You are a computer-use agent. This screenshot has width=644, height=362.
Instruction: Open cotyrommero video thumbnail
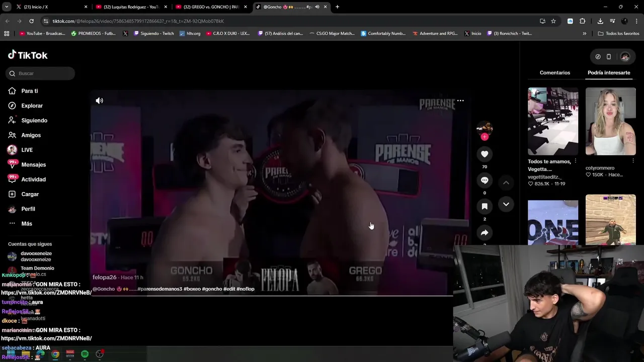pyautogui.click(x=610, y=121)
